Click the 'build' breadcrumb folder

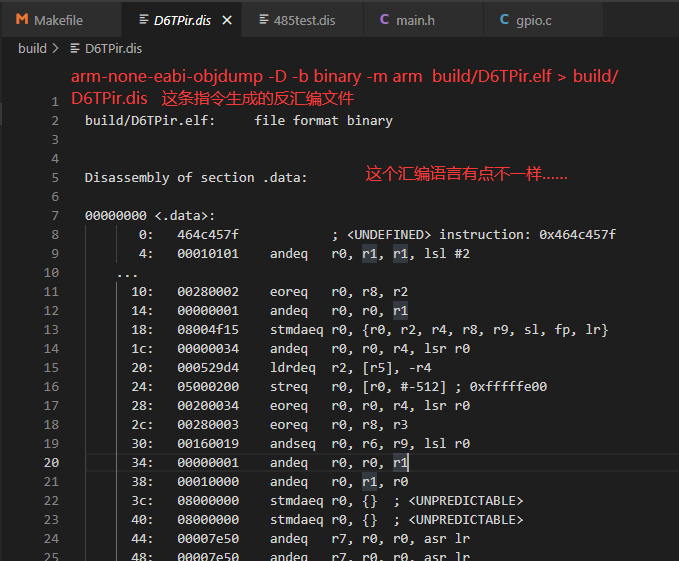point(32,48)
